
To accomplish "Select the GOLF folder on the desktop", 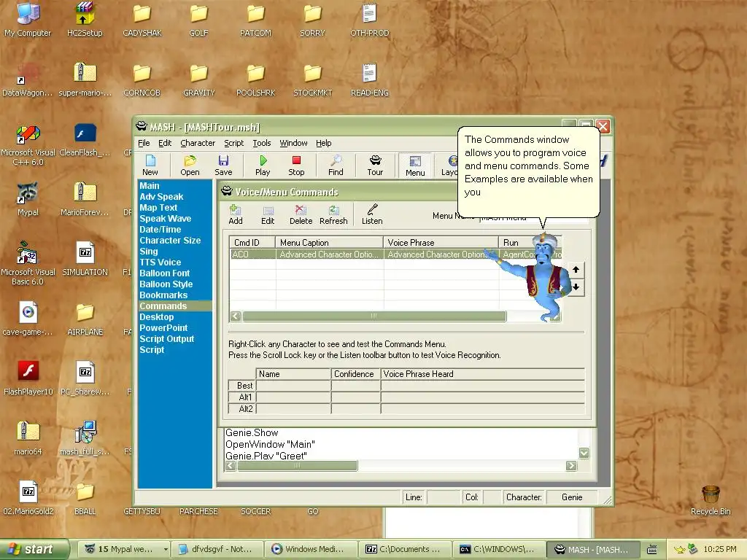I will pyautogui.click(x=198, y=20).
